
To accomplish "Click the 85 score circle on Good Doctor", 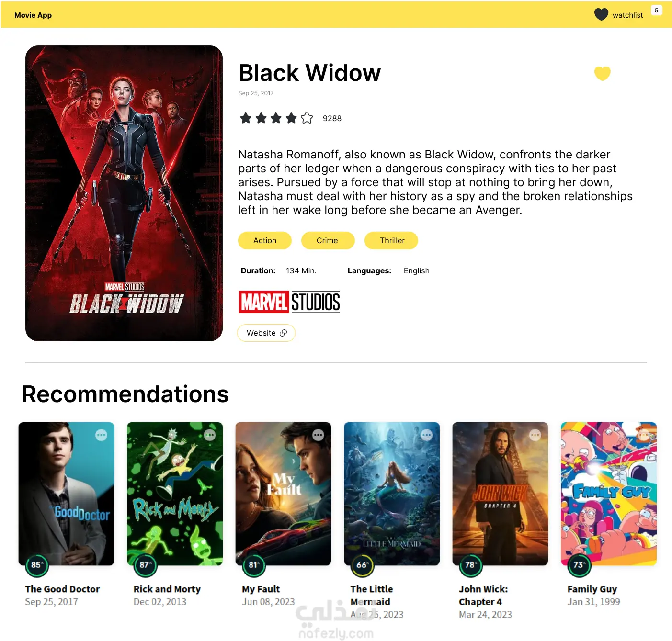I will pyautogui.click(x=37, y=565).
